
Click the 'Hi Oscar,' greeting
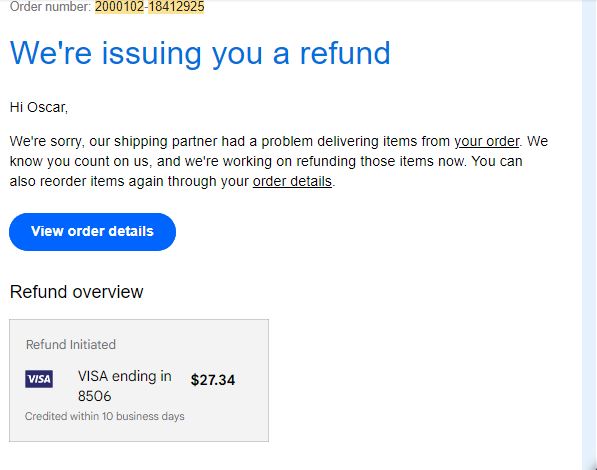coord(39,107)
